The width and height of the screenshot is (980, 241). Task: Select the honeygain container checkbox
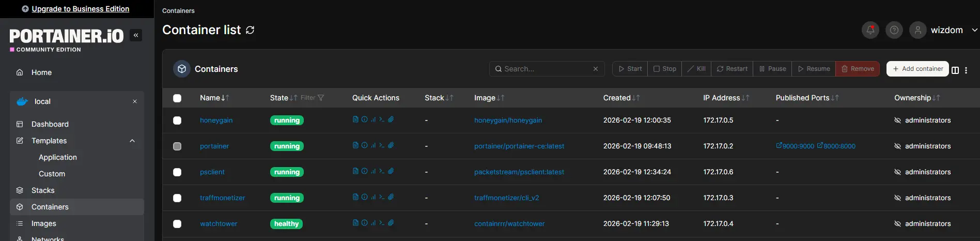click(x=177, y=120)
